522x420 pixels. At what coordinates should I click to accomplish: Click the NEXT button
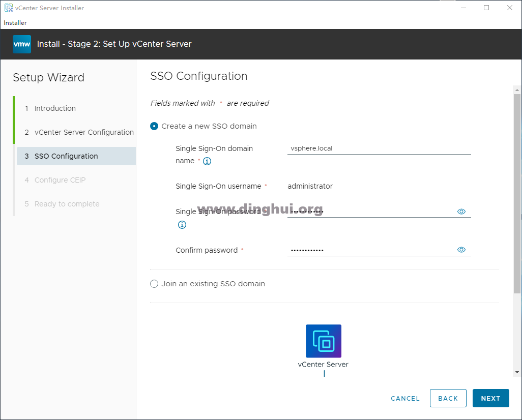(490, 398)
